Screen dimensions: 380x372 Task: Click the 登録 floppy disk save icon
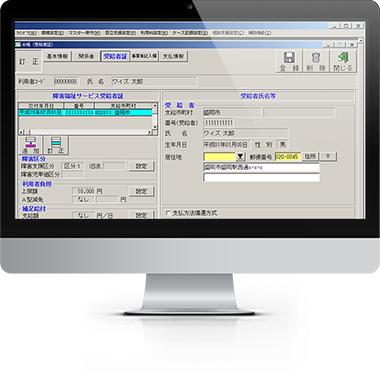click(289, 61)
